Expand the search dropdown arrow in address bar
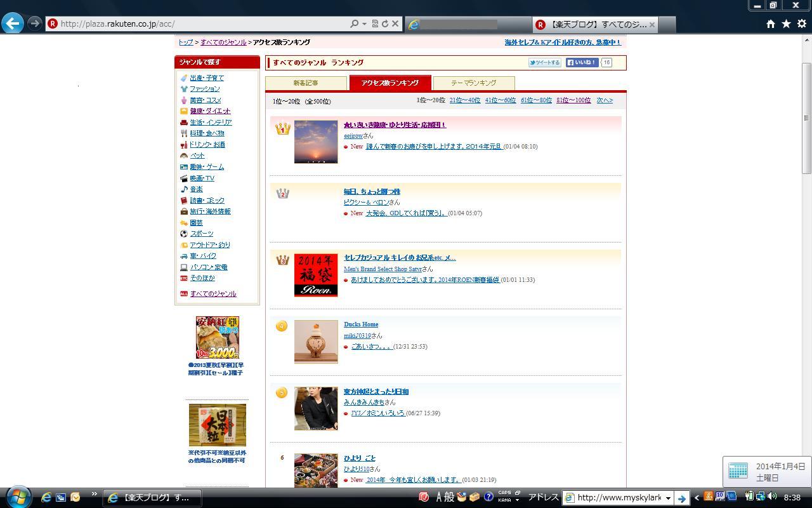Screen dimensions: 812x508 click(x=364, y=23)
